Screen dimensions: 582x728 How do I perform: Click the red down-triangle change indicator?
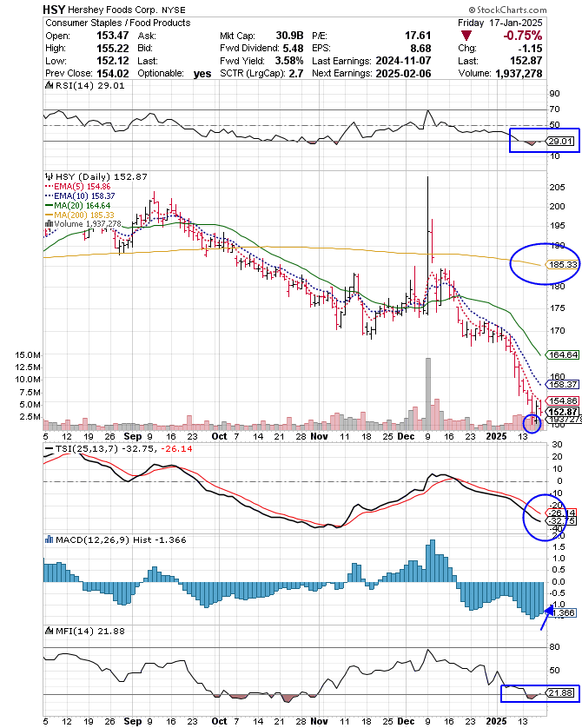pyautogui.click(x=466, y=36)
